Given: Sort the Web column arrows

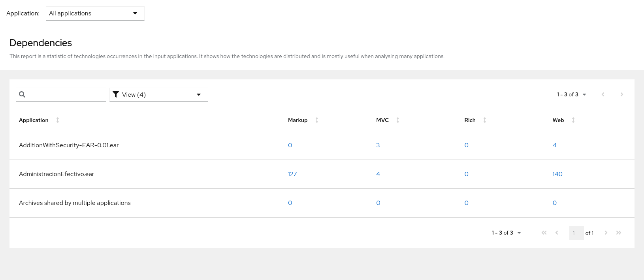Looking at the screenshot, I should point(573,120).
